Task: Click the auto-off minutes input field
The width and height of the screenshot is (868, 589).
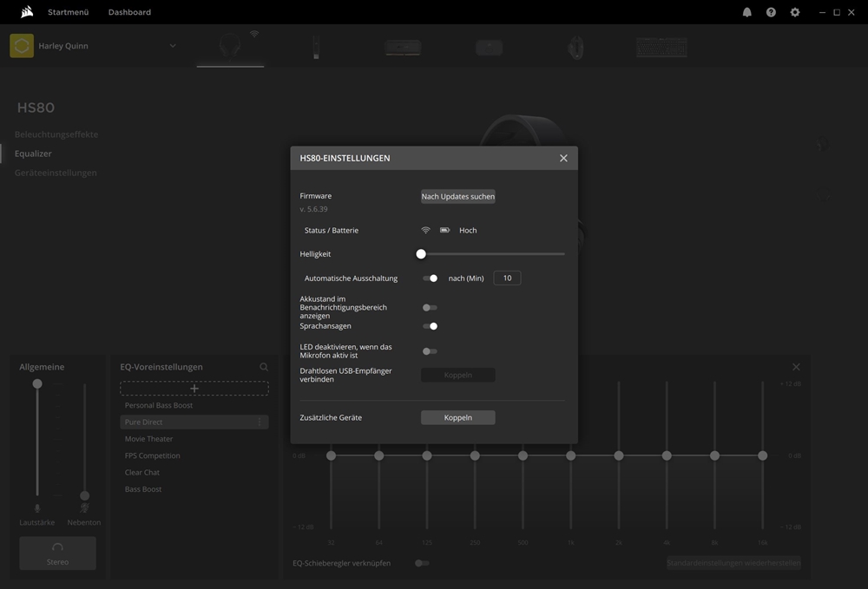Action: tap(507, 278)
